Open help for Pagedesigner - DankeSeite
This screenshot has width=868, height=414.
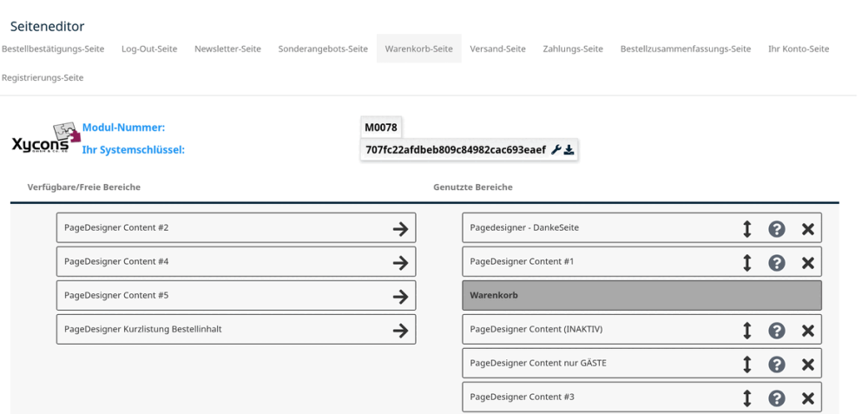tap(777, 228)
